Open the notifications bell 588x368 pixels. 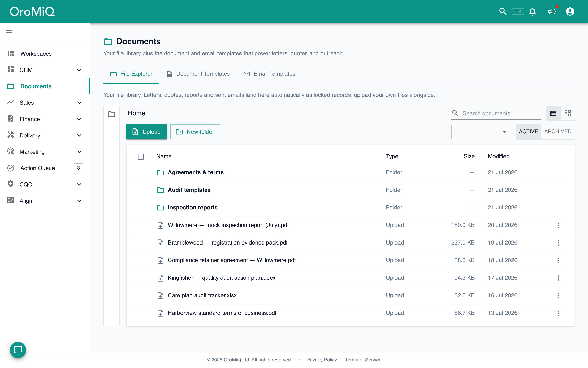(532, 11)
